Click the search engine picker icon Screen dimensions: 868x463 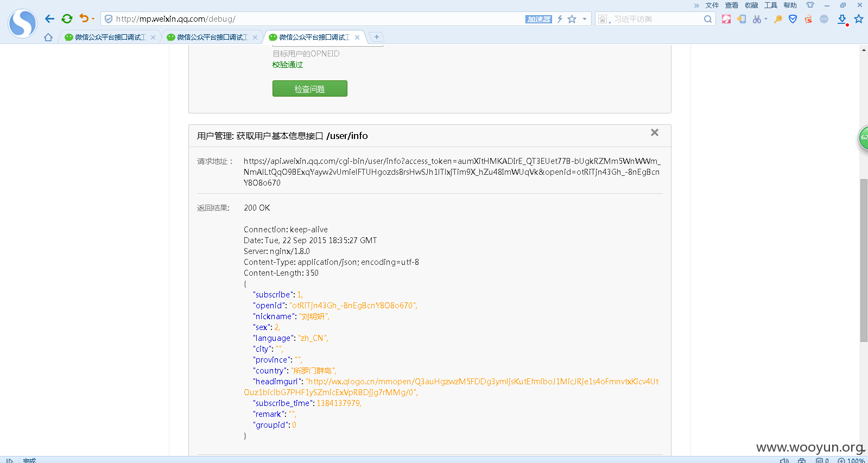point(604,19)
